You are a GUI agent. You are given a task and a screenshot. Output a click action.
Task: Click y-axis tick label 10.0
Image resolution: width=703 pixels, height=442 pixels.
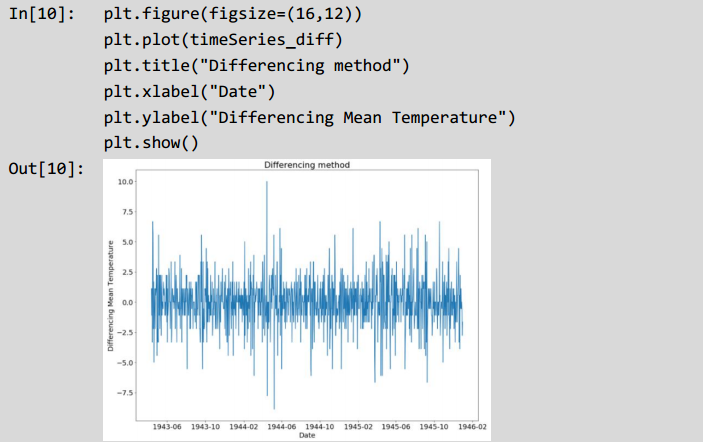126,182
